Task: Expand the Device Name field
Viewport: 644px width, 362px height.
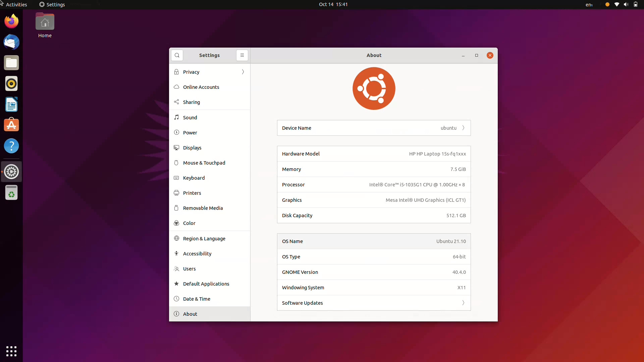Action: click(x=463, y=128)
